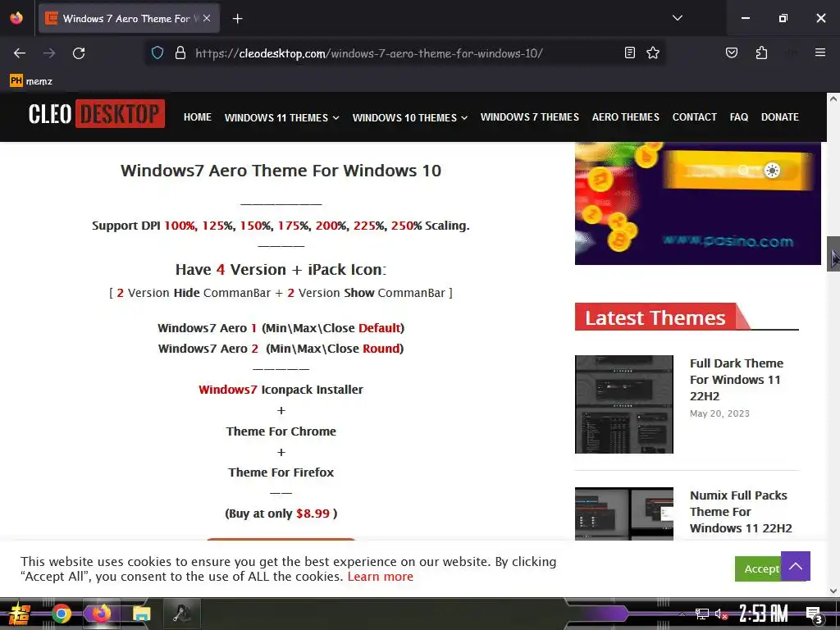Image resolution: width=840 pixels, height=630 pixels.
Task: Open the HOME menu item
Action: (197, 116)
